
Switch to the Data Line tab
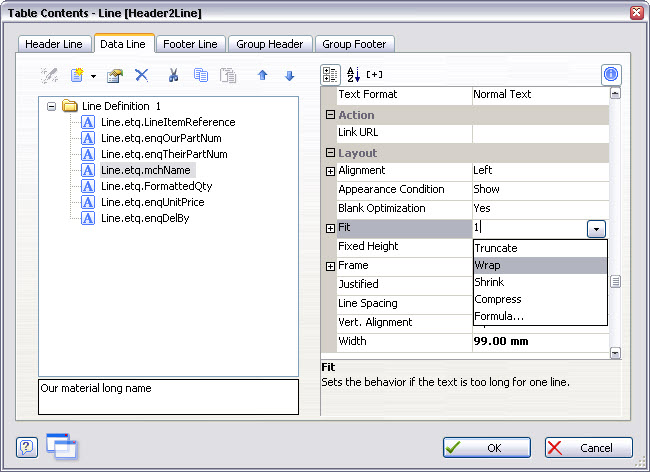pyautogui.click(x=124, y=44)
